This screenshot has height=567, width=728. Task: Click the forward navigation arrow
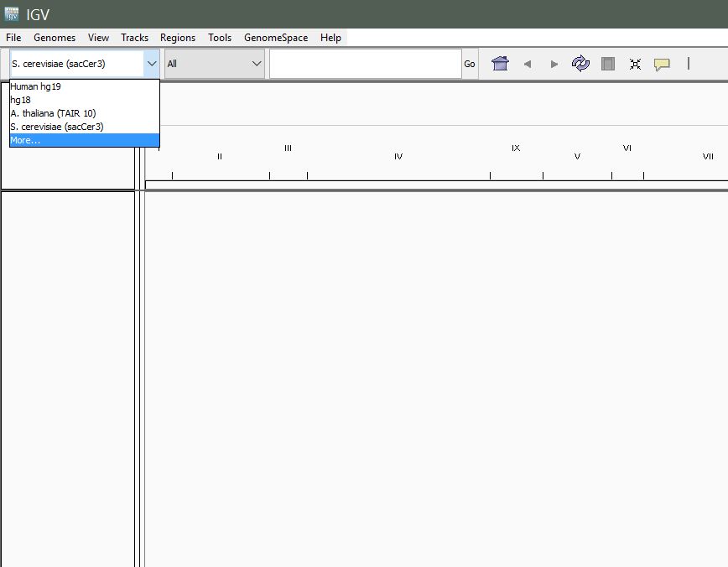(554, 64)
